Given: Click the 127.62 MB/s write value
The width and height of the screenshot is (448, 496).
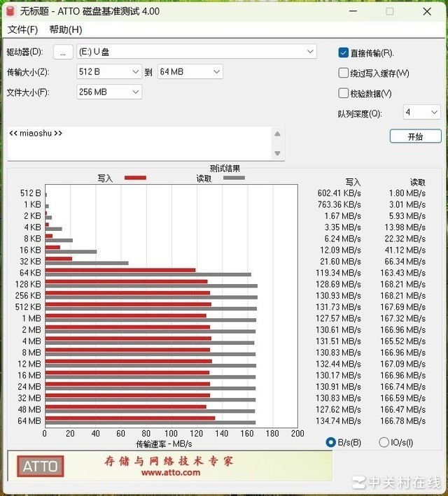Looking at the screenshot, I should pos(339,409).
